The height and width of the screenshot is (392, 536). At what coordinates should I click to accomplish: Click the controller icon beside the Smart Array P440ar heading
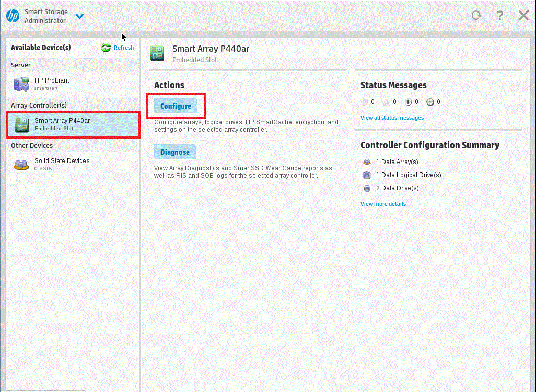(157, 53)
